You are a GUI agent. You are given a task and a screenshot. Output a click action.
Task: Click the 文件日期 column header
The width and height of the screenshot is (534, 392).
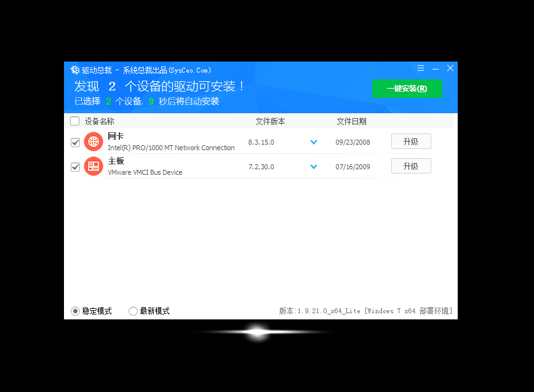click(352, 121)
